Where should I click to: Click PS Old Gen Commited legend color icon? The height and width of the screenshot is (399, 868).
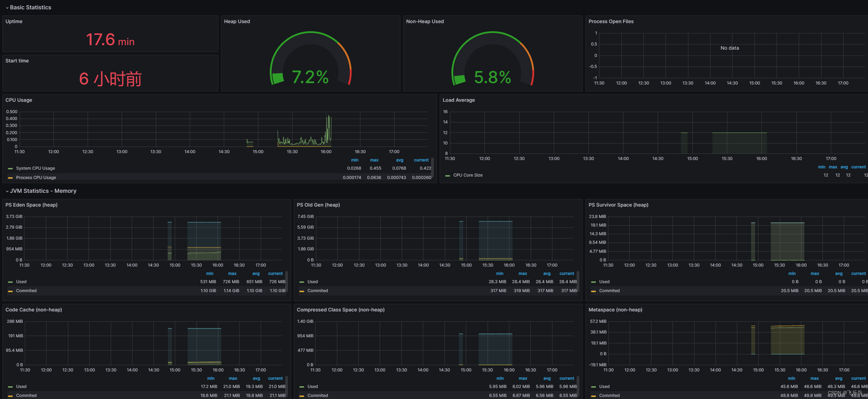click(x=302, y=291)
